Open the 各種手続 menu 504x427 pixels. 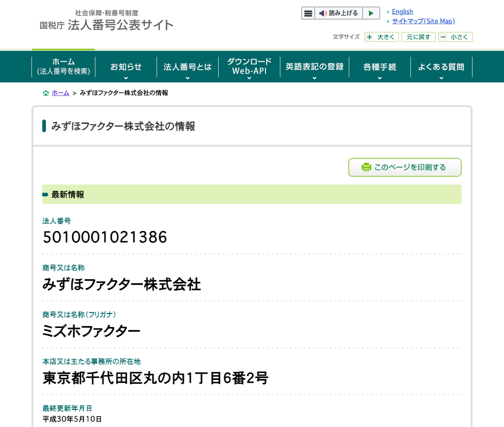click(380, 67)
